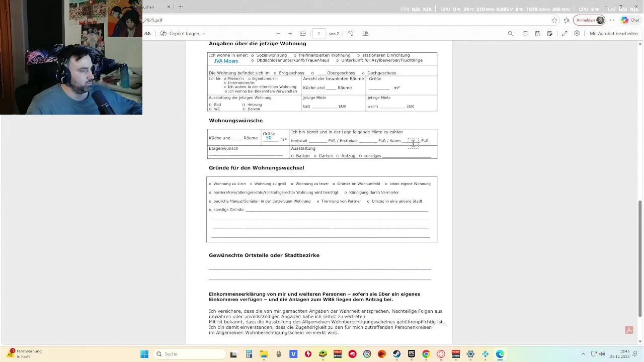
Task: Zoom out the PDF with the minus icon
Action: pyautogui.click(x=278, y=34)
